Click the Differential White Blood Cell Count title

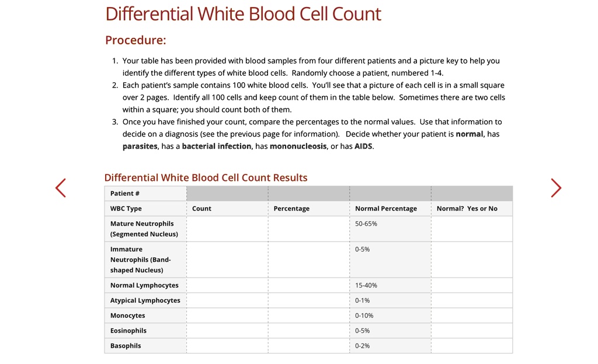pos(244,13)
